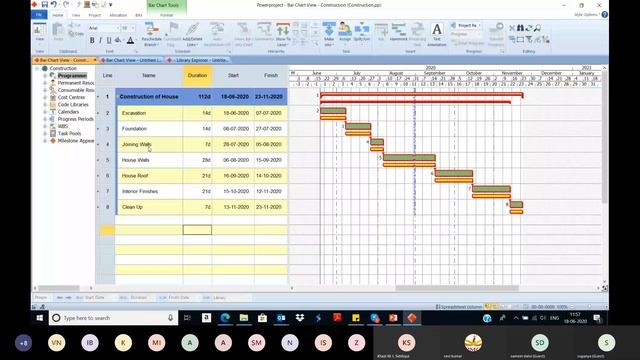Switch to the View ribbon tab
This screenshot has width=640, height=360.
click(76, 15)
